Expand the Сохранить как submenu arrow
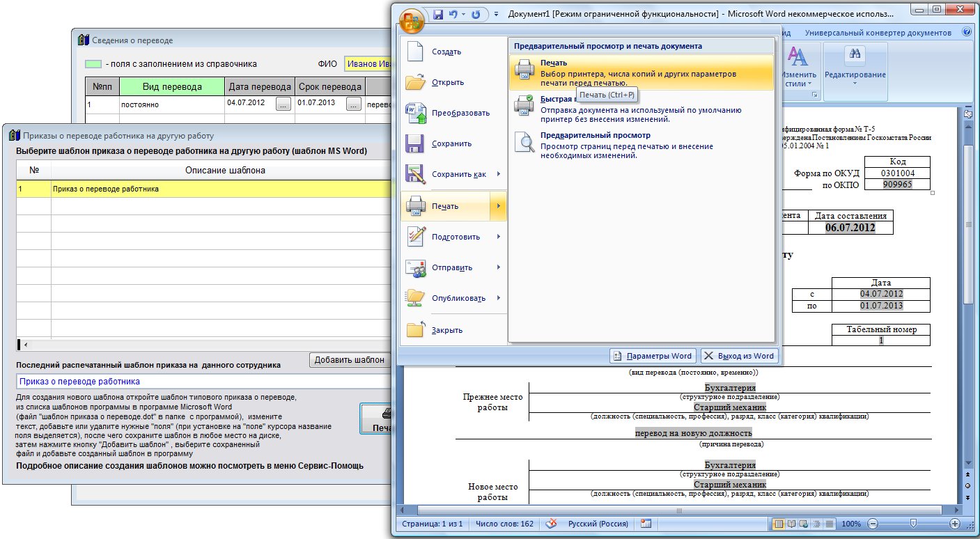 coord(499,174)
